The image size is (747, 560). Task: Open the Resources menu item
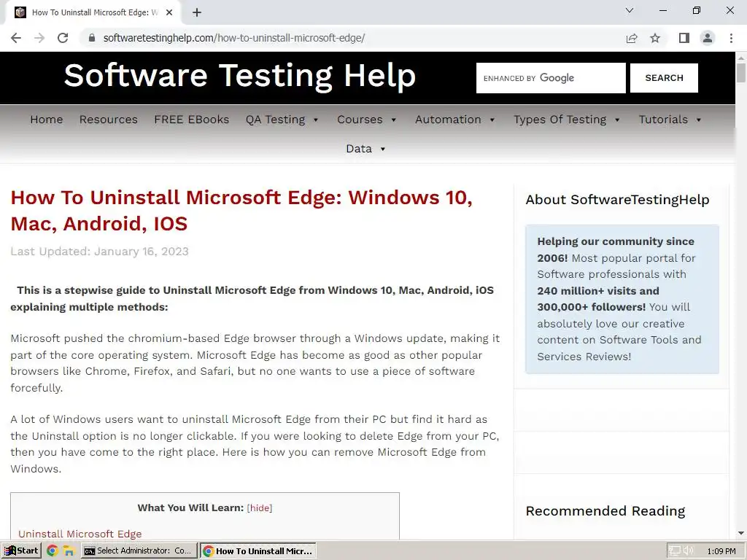(x=109, y=120)
